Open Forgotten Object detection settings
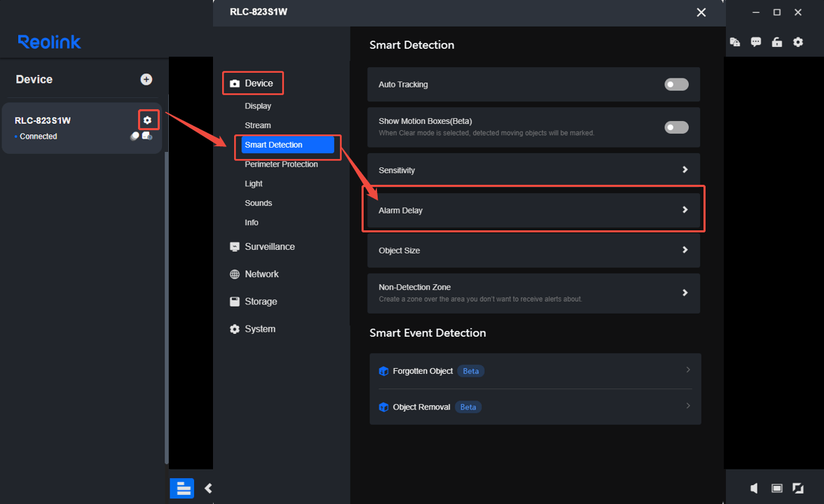Image resolution: width=824 pixels, height=504 pixels. 535,371
